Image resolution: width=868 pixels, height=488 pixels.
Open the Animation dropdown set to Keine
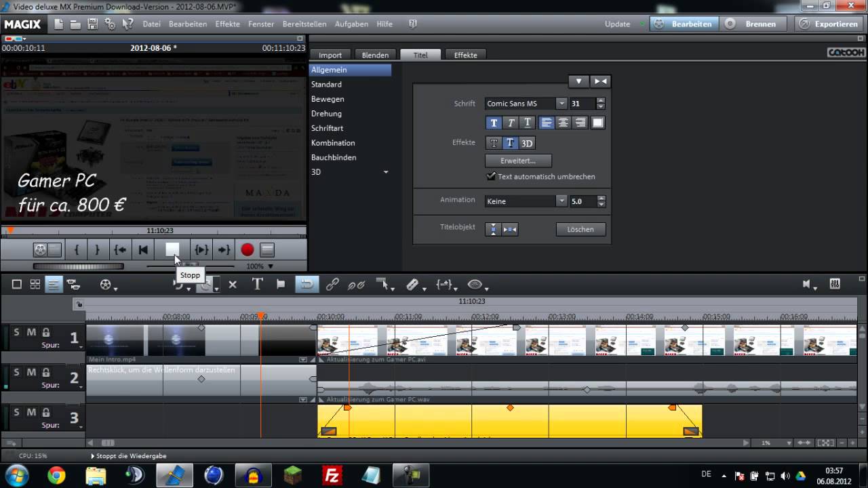561,201
